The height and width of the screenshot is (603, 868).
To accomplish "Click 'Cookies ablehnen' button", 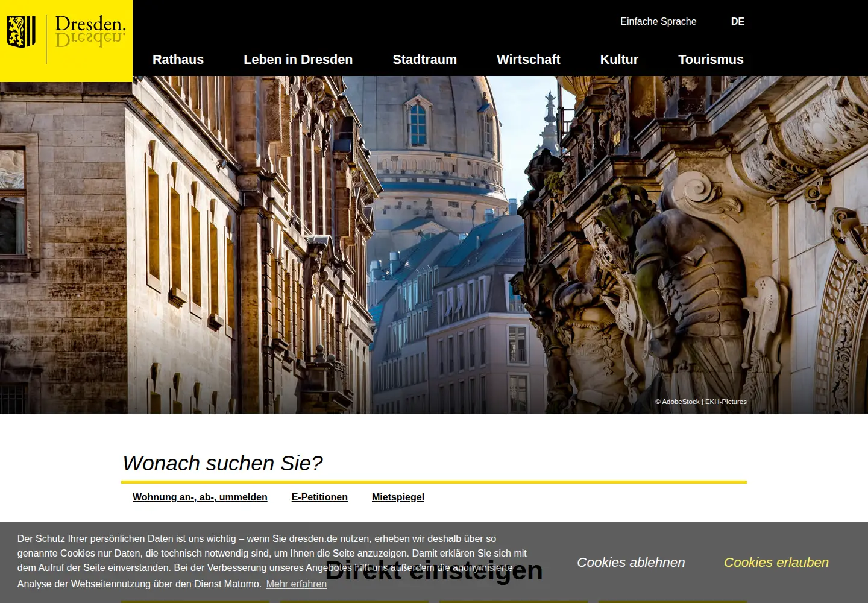I will click(x=631, y=562).
